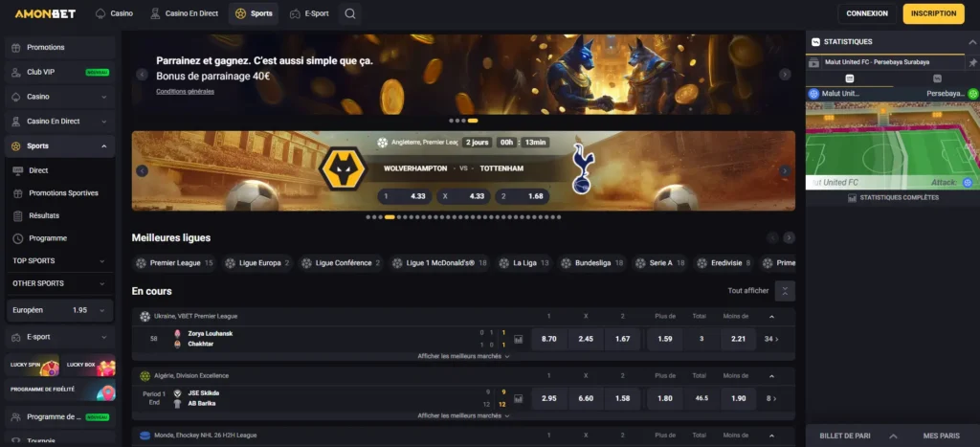Switch to Casino En Direct top tab
The image size is (980, 447).
185,13
